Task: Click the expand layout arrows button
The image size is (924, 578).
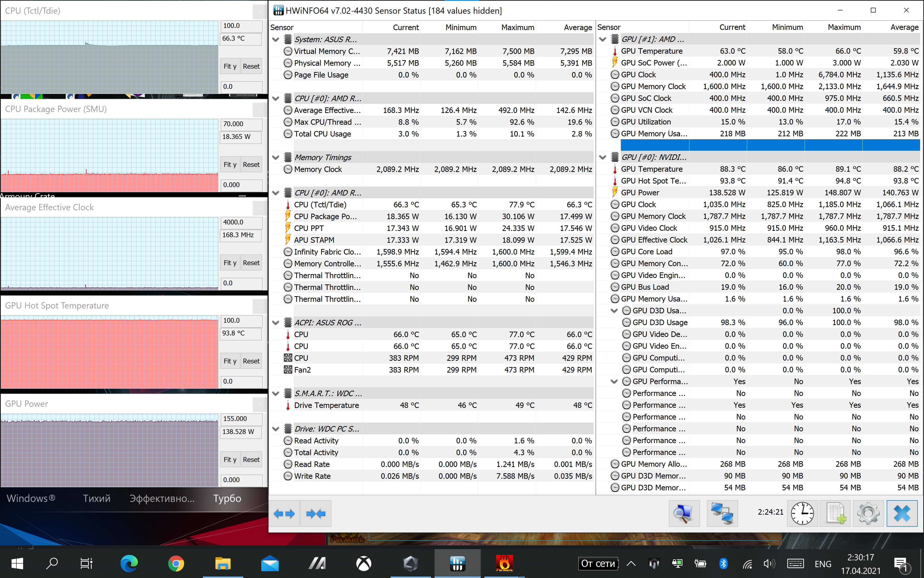Action: click(x=284, y=513)
